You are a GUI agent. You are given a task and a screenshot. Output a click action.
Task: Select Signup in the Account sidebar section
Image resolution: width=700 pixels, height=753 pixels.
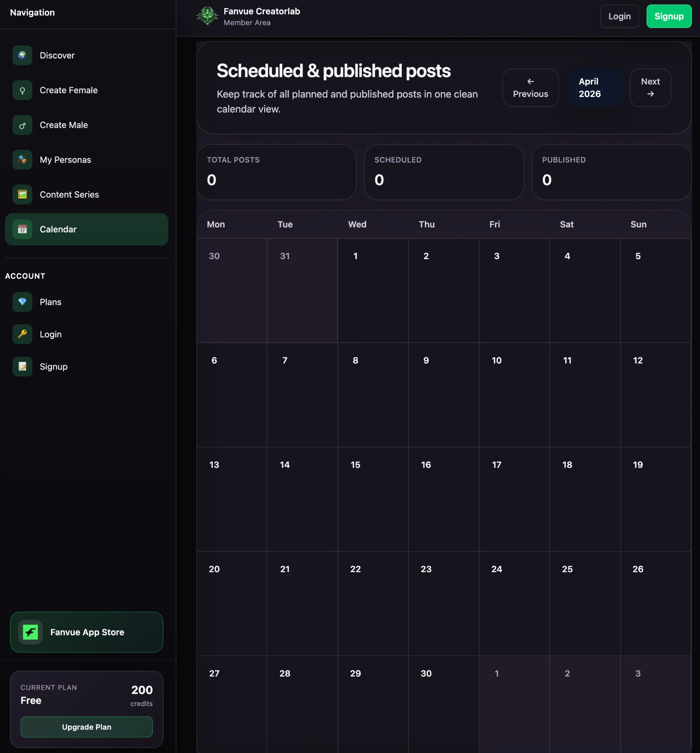coord(86,366)
